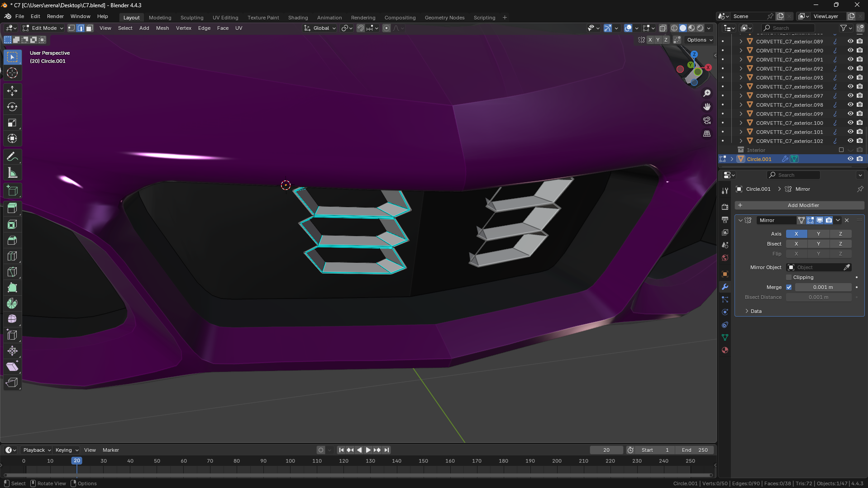Uncheck the Merge checkbox
The height and width of the screenshot is (488, 868).
789,287
